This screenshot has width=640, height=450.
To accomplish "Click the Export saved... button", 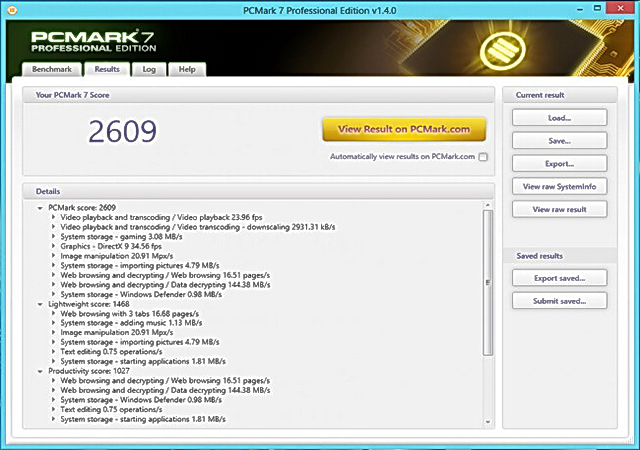I will (x=559, y=278).
